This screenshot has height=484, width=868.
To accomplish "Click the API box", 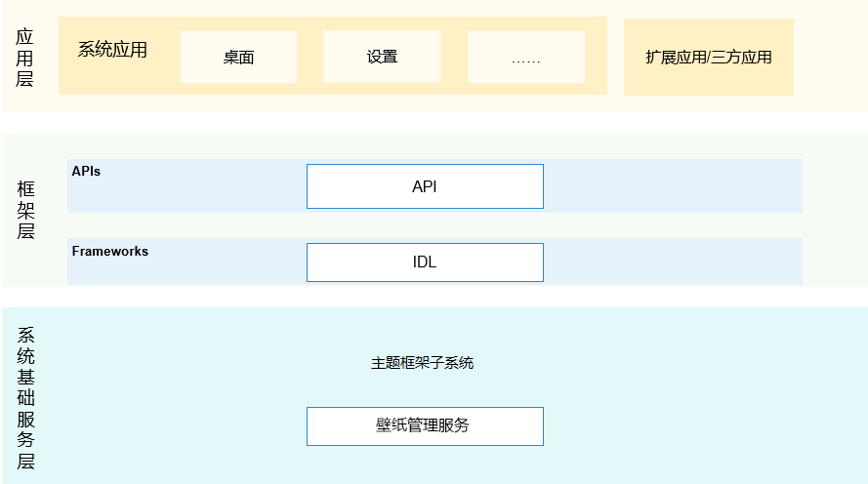I will coord(425,186).
